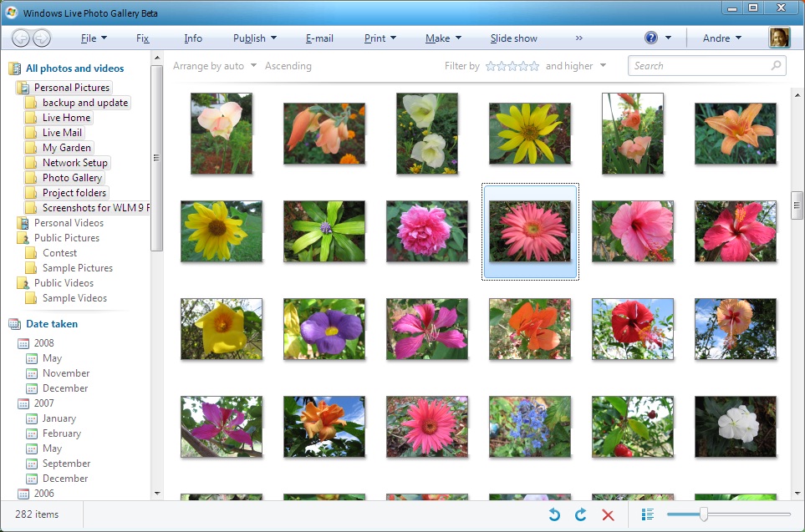Screen dimensions: 805x532
Task: Expand the 'and higher' filter dropdown
Action: point(576,66)
